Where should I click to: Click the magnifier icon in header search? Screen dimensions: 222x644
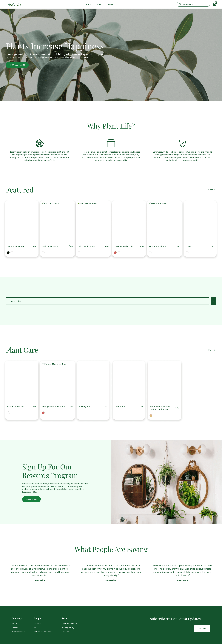pyautogui.click(x=180, y=4)
